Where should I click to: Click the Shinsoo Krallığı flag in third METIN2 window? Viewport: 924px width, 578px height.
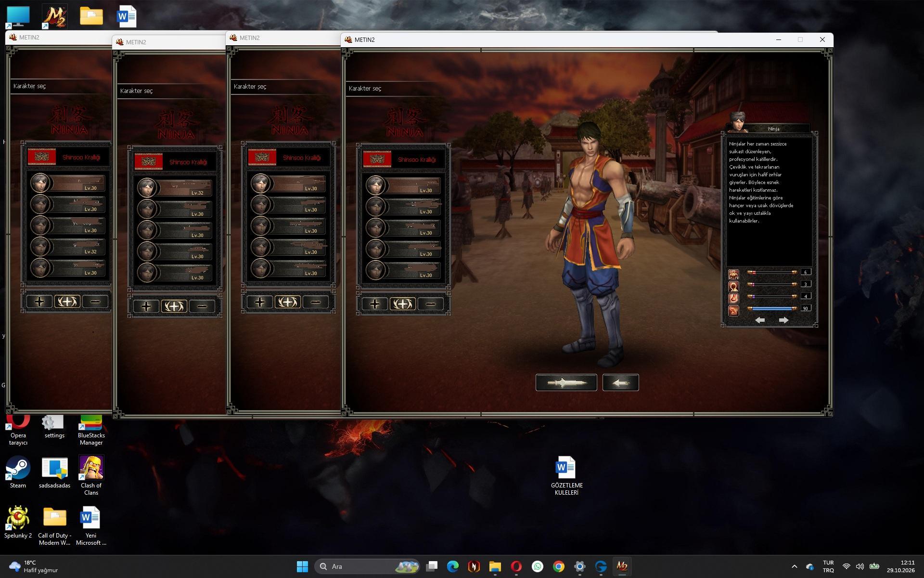click(262, 158)
